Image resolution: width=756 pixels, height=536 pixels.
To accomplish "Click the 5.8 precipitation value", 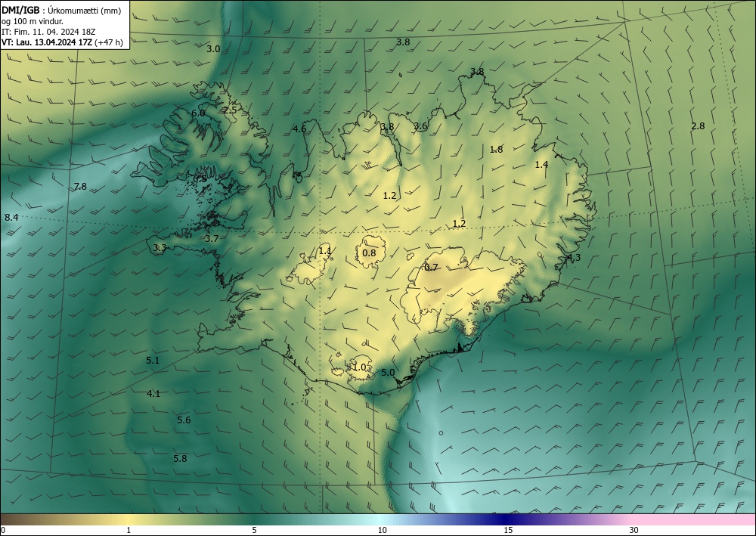I will (180, 458).
